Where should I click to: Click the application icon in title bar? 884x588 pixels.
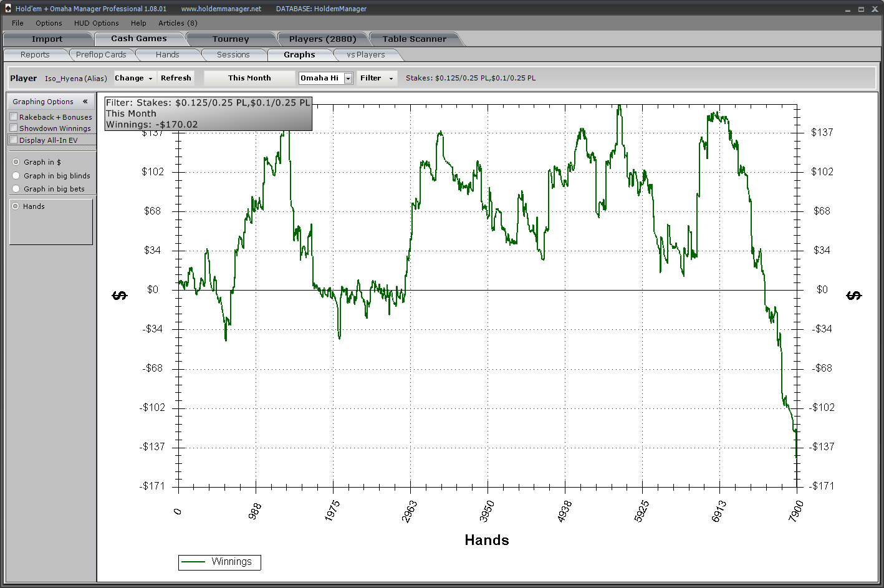(8, 9)
